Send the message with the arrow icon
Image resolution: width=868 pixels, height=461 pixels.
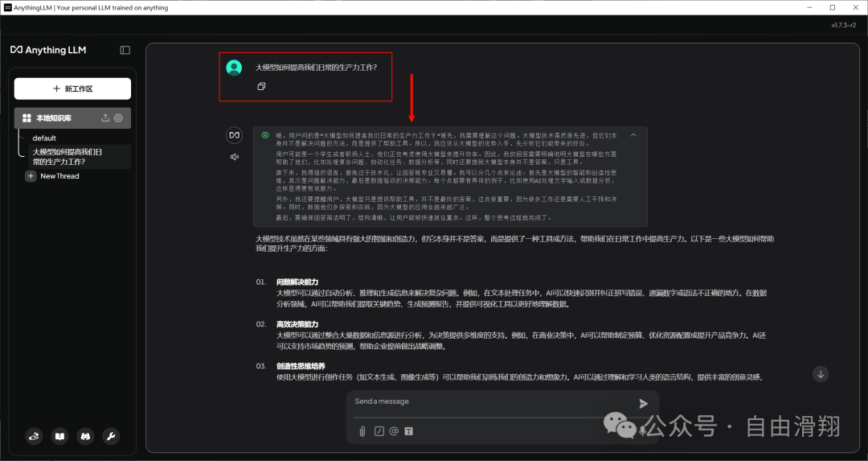click(643, 403)
